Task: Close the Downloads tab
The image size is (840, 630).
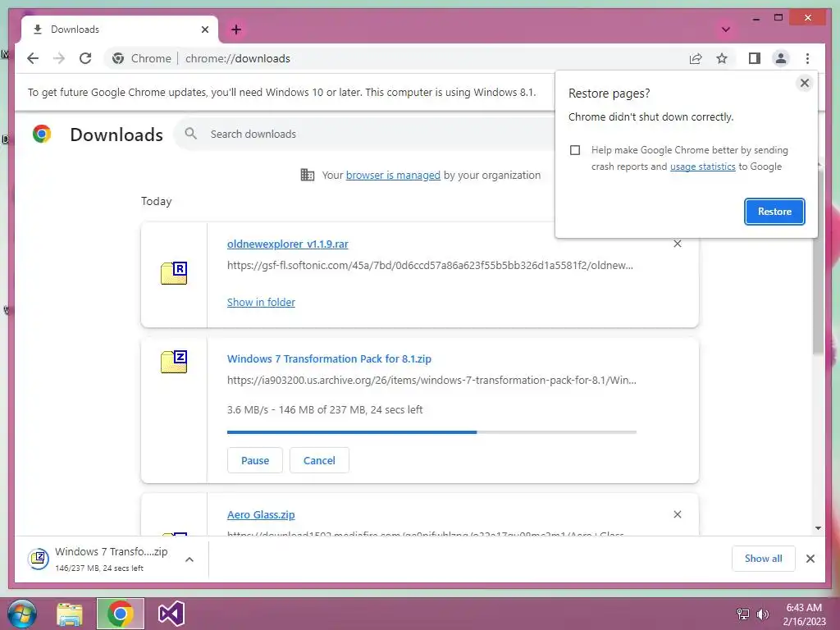Action: [x=204, y=30]
